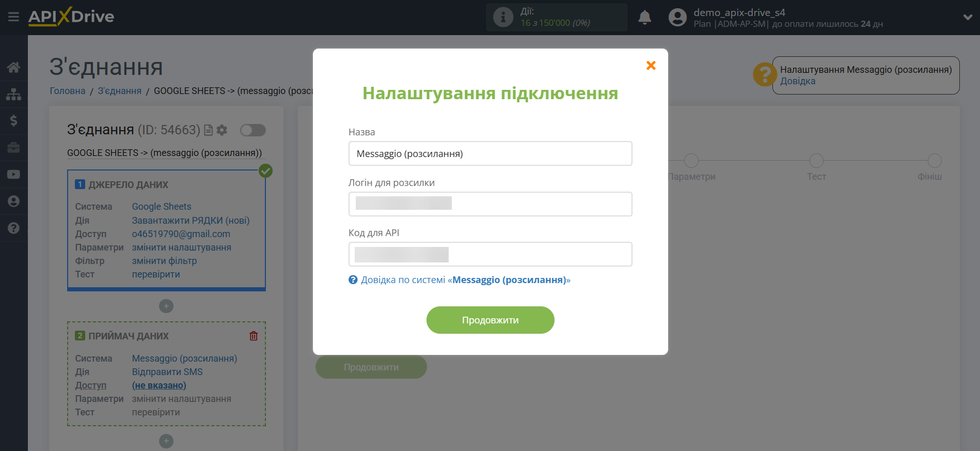Viewport: 980px width, 451px height.
Task: Click the З'єднання breadcrumb link
Action: coord(120,91)
